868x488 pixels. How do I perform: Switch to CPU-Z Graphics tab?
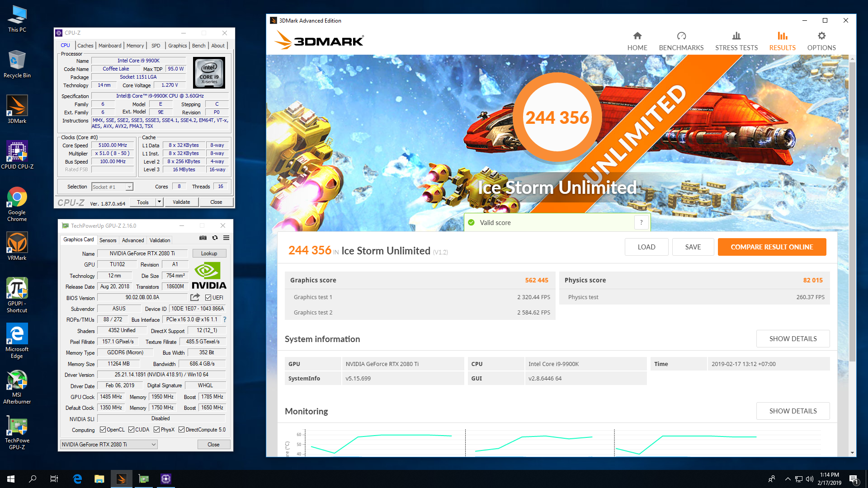pyautogui.click(x=177, y=46)
